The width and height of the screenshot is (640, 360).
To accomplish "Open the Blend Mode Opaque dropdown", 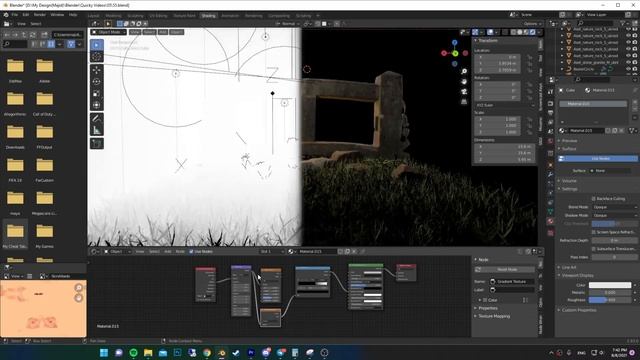I will tap(614, 207).
